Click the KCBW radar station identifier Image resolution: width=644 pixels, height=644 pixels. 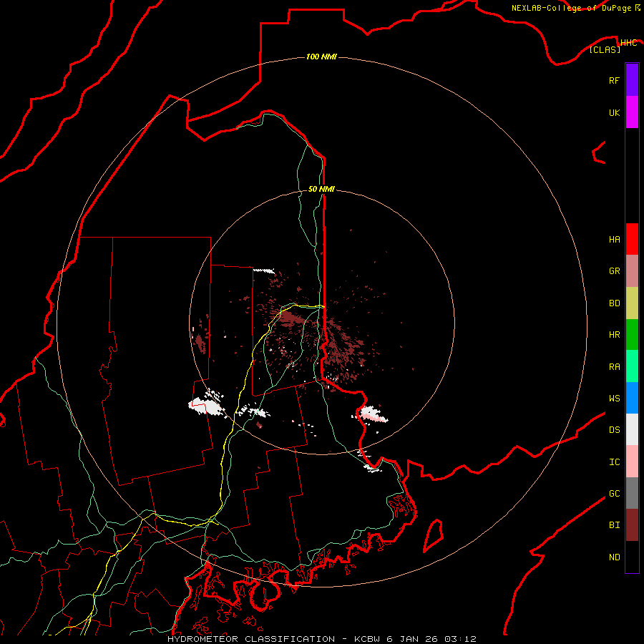(367, 639)
